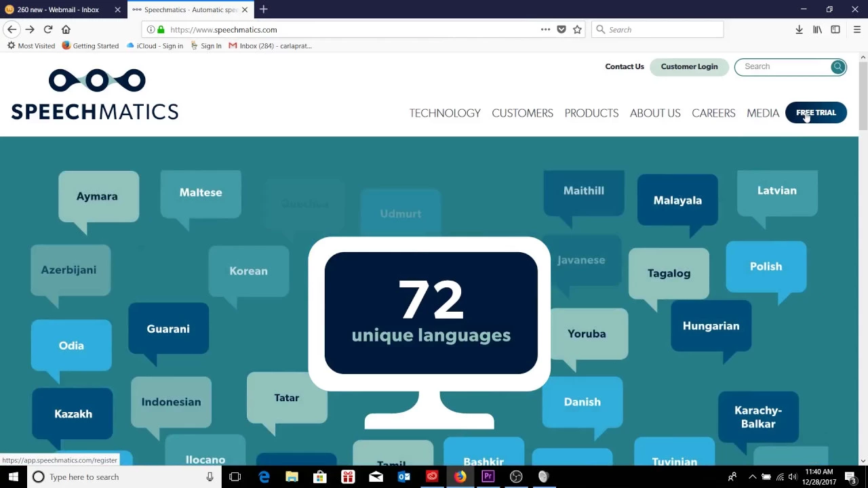868x488 pixels.
Task: Open a new browser tab
Action: click(263, 9)
